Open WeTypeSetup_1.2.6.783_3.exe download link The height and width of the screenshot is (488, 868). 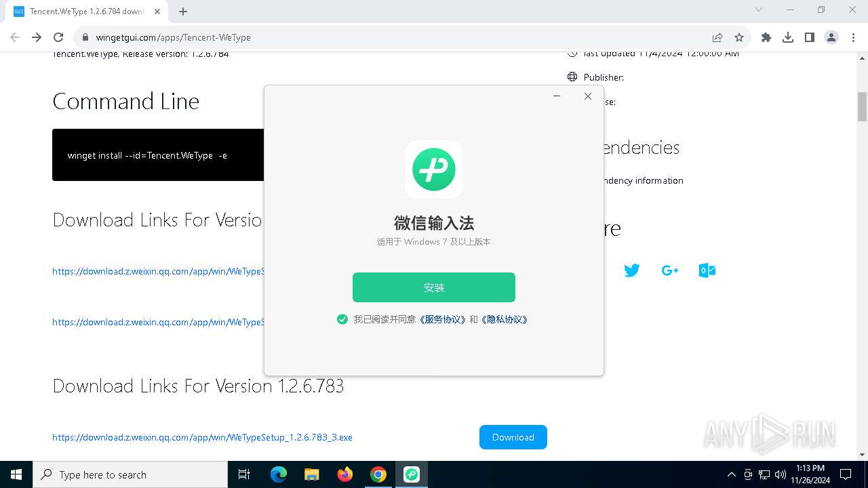(x=202, y=437)
